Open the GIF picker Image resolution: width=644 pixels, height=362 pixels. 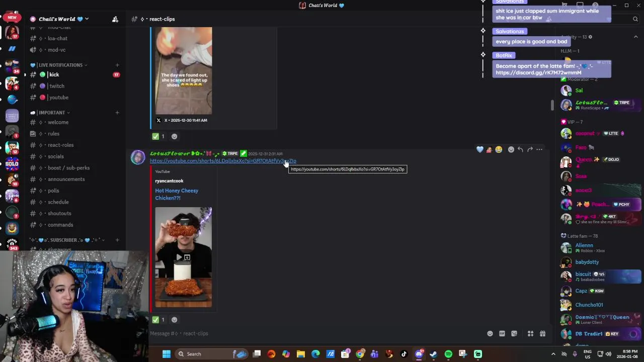pos(502,333)
